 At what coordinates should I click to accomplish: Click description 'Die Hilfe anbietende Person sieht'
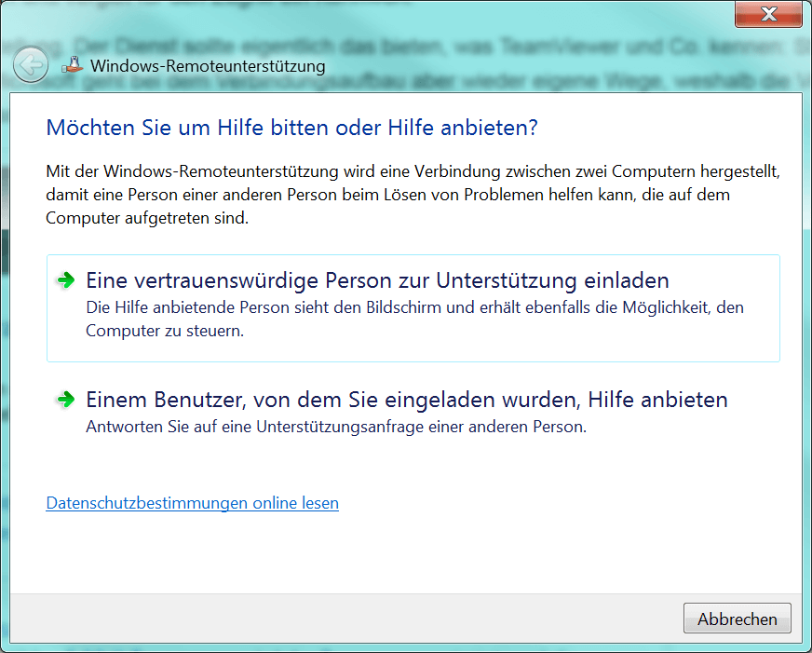pyautogui.click(x=414, y=319)
